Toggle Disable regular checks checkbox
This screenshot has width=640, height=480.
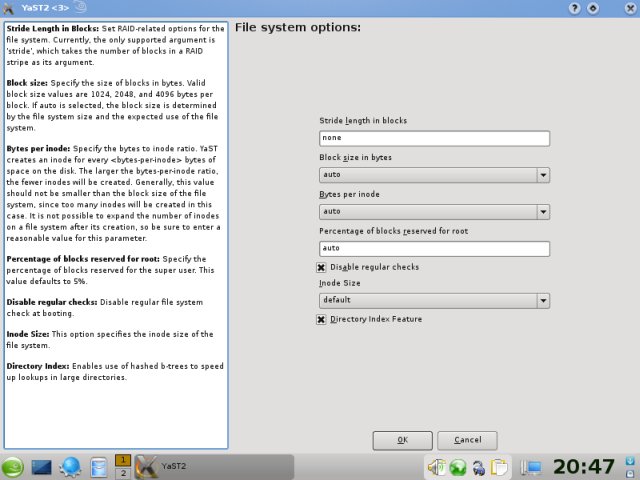pyautogui.click(x=321, y=267)
